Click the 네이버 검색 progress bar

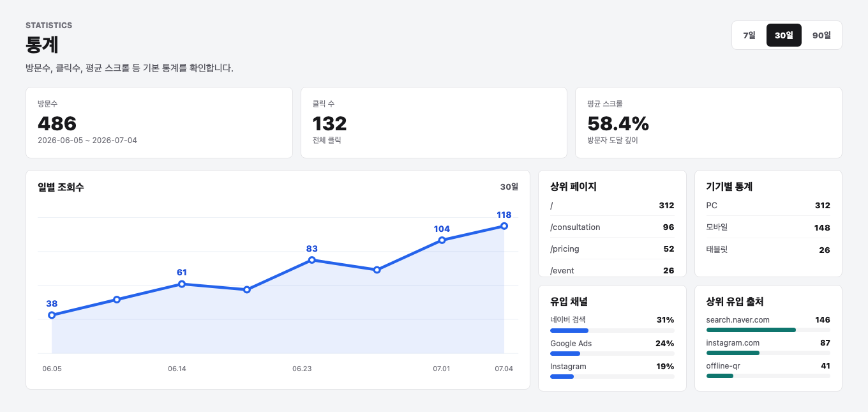pyautogui.click(x=612, y=330)
